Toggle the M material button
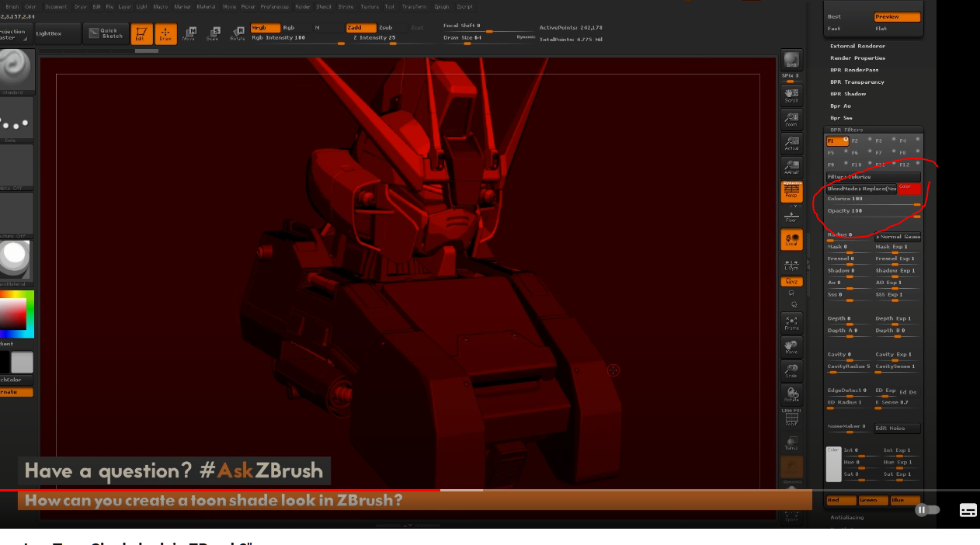The height and width of the screenshot is (545, 980). tap(317, 27)
